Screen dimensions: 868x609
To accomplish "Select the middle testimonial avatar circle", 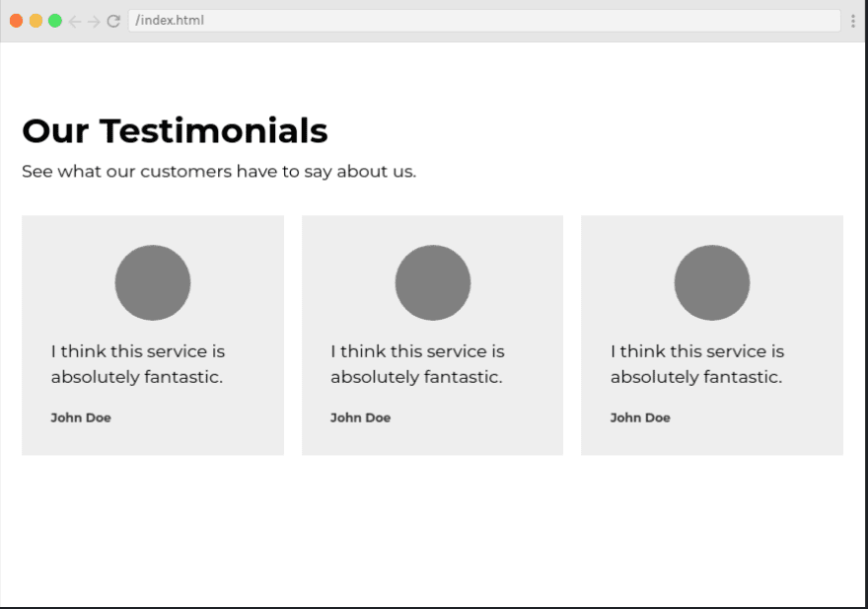I will 433,282.
